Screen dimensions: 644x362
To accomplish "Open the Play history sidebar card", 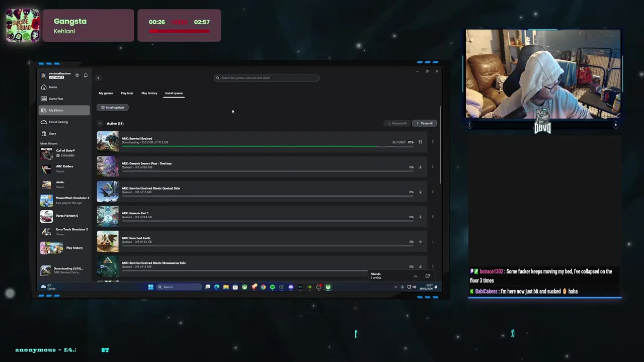I will [64, 248].
